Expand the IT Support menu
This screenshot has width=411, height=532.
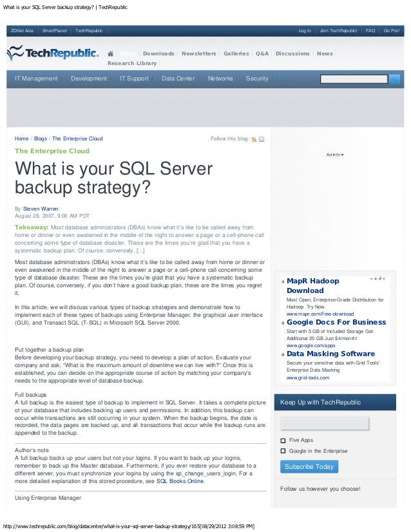pyautogui.click(x=136, y=79)
